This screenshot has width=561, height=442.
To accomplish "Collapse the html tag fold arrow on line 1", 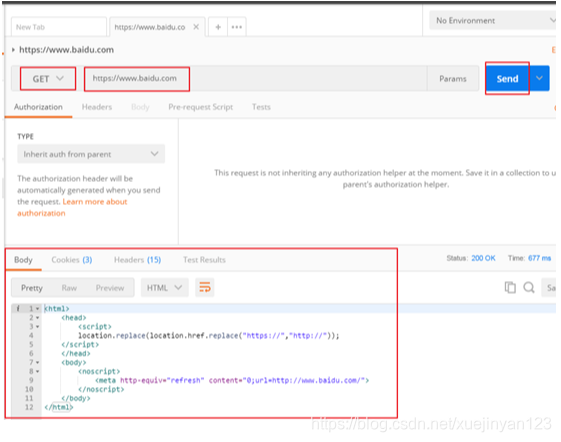I will pyautogui.click(x=37, y=309).
